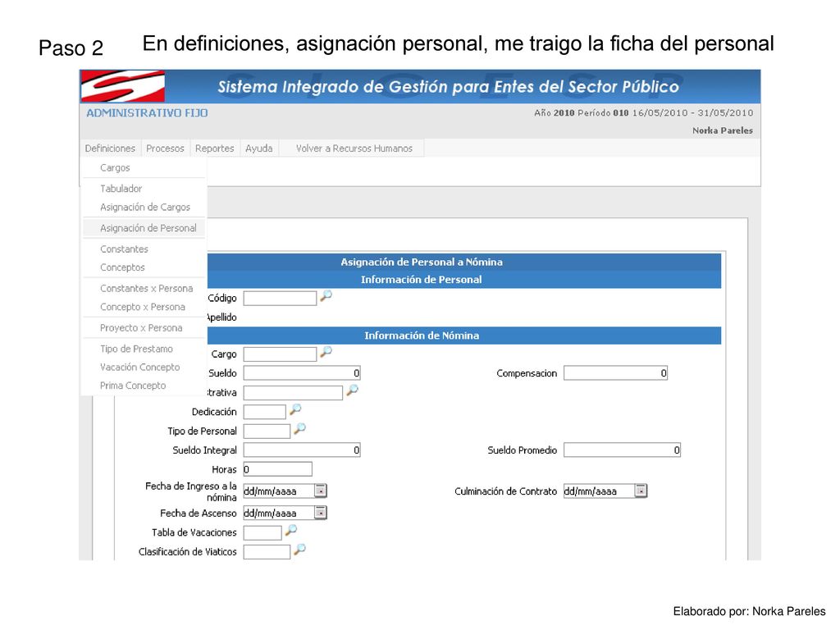
Task: Open the Reportes menu
Action: click(x=214, y=148)
